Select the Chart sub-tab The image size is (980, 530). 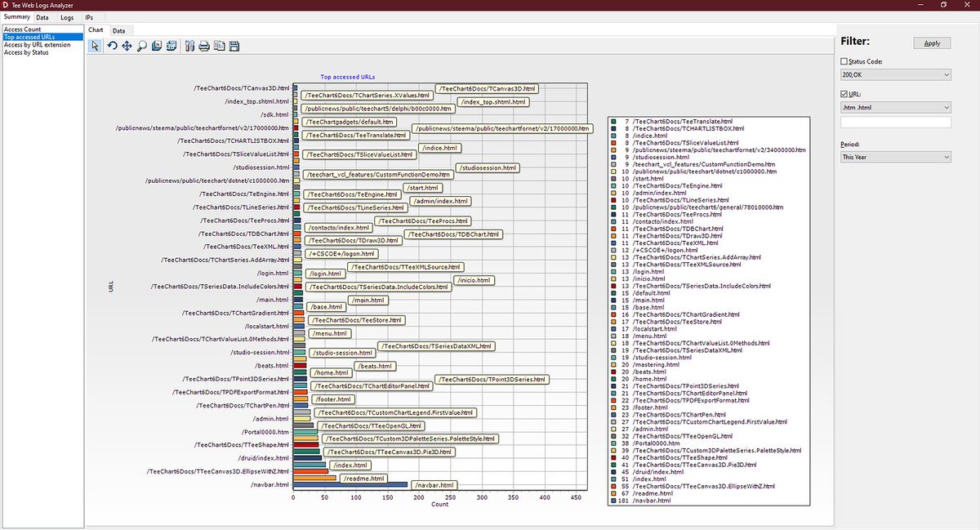[96, 30]
